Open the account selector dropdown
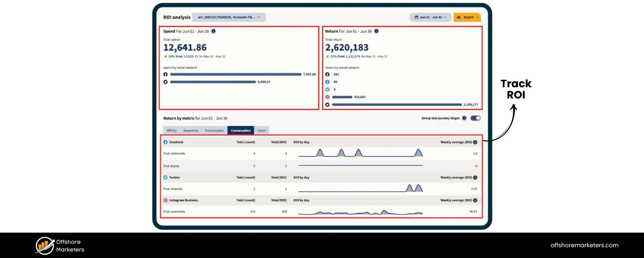The image size is (644, 258). [228, 17]
